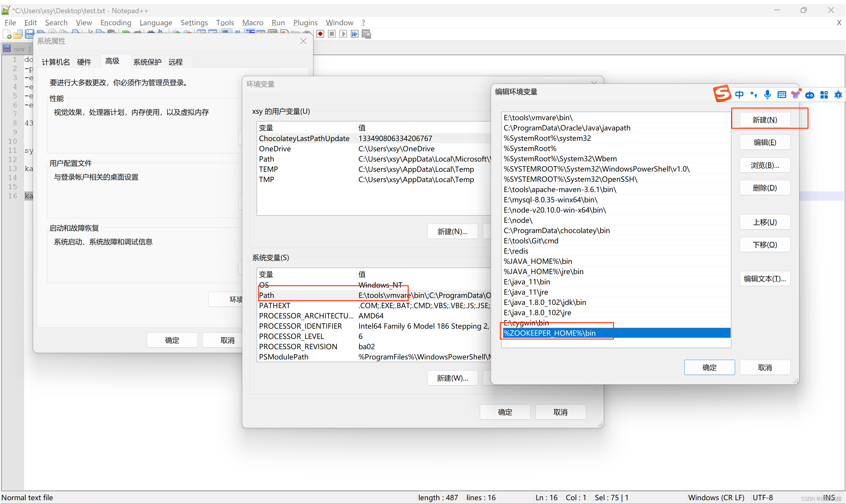Open the Encoding menu
Screen dimensions: 846x504
[x=116, y=22]
